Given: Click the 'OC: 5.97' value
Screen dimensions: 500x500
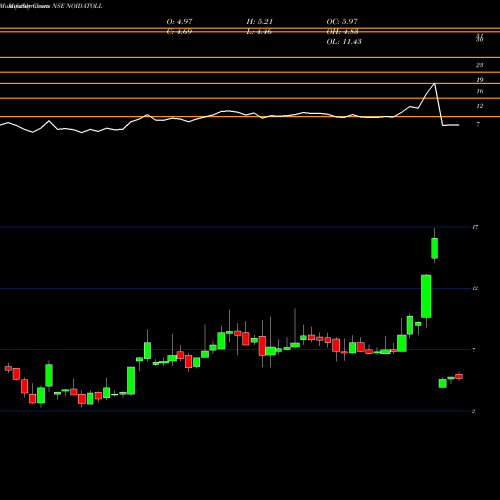Looking at the screenshot, I should point(342,22).
